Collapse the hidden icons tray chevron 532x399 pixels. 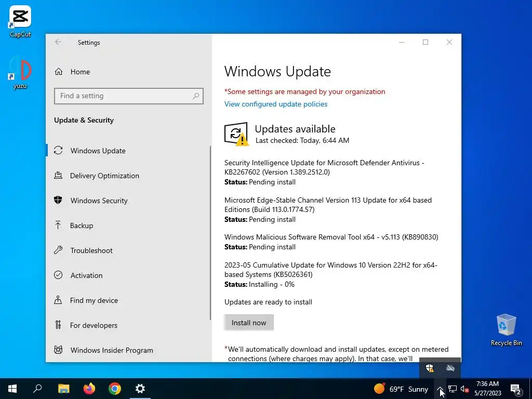coord(440,389)
